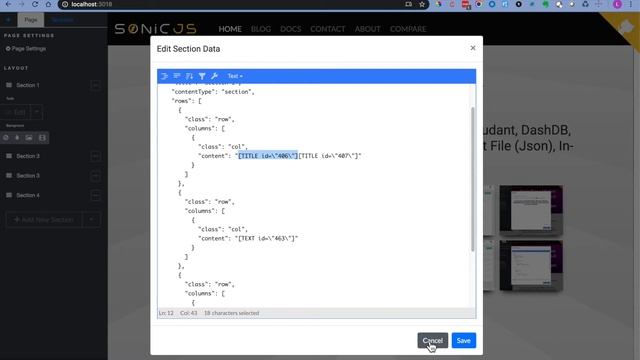The image size is (640, 360).
Task: Open the dropdown arrow beside the Edit button
Action: [x=36, y=112]
